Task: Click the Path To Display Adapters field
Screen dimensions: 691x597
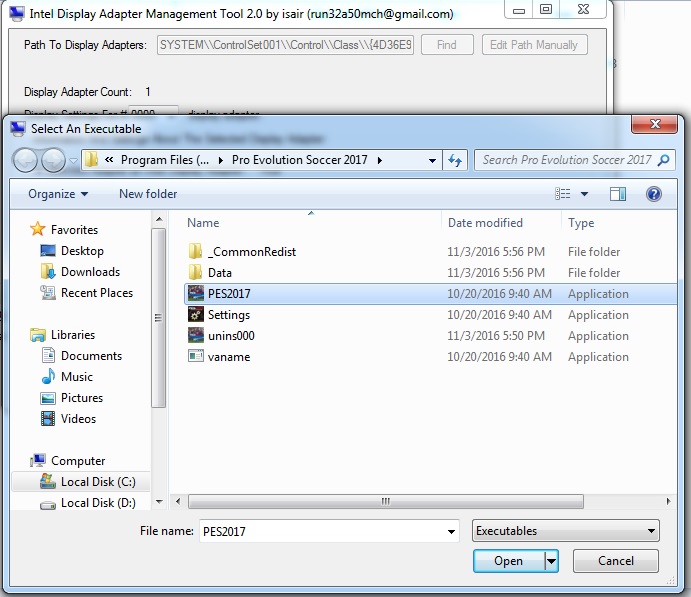Action: 285,45
